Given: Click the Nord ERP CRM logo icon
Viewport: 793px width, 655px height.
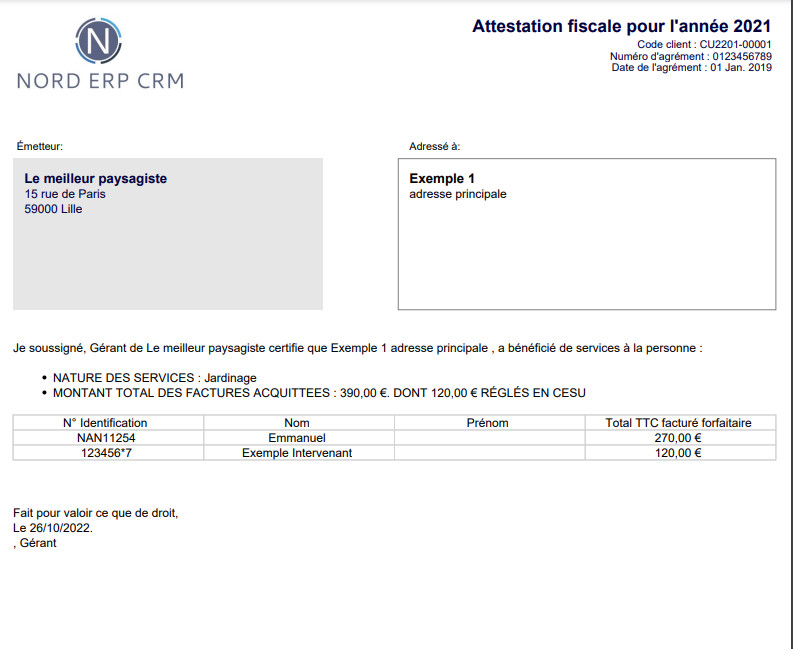Looking at the screenshot, I should [98, 41].
